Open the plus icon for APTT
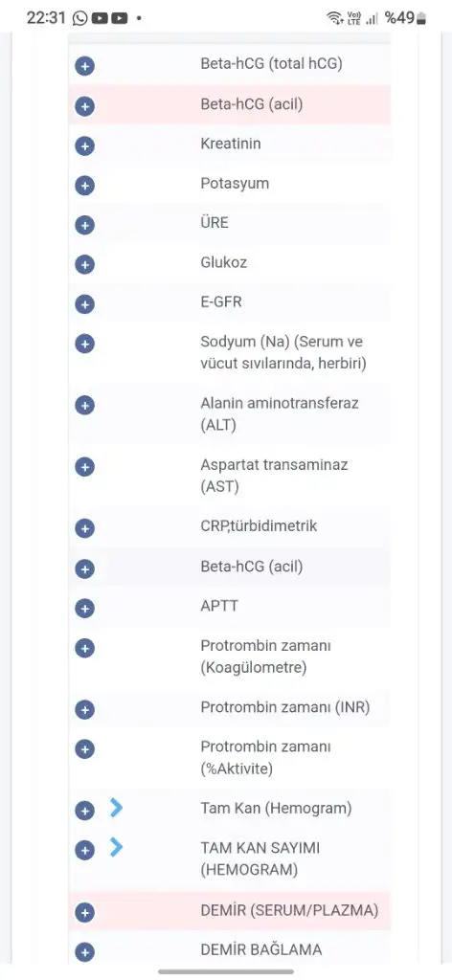The width and height of the screenshot is (452, 980). point(84,608)
